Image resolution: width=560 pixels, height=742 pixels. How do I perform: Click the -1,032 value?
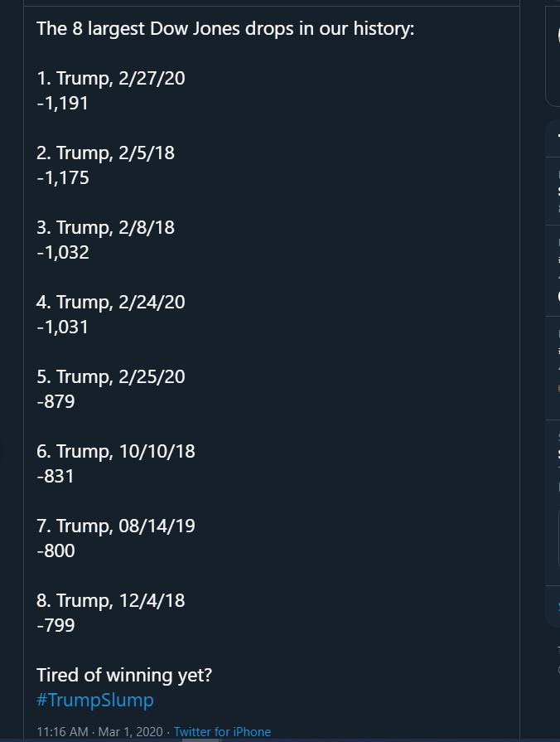(x=63, y=252)
